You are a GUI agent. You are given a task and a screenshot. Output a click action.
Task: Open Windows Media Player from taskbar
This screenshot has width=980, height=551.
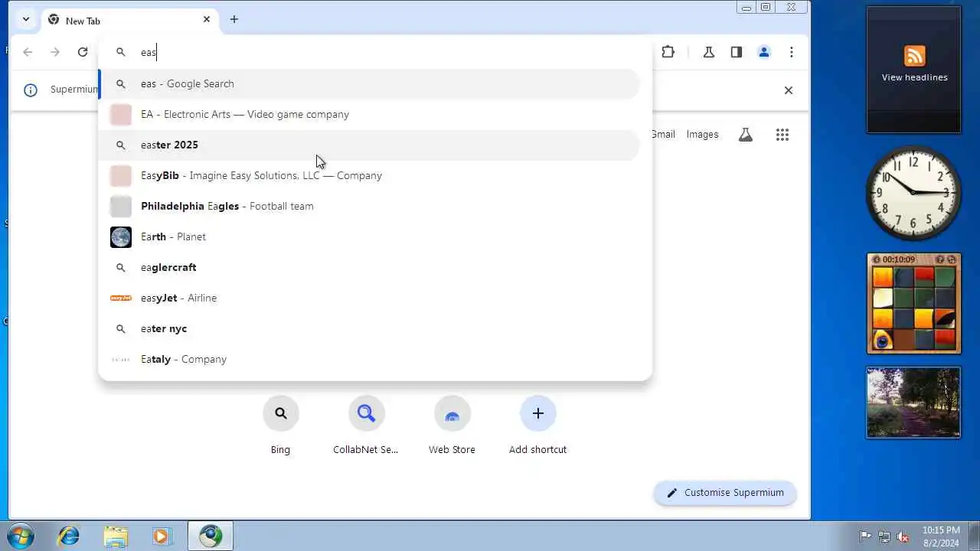(x=161, y=536)
